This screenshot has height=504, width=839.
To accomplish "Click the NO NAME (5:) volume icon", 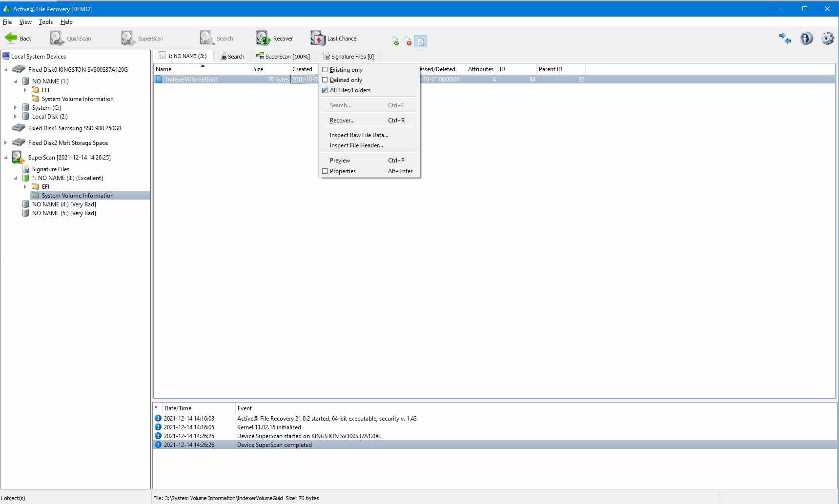I will [25, 213].
